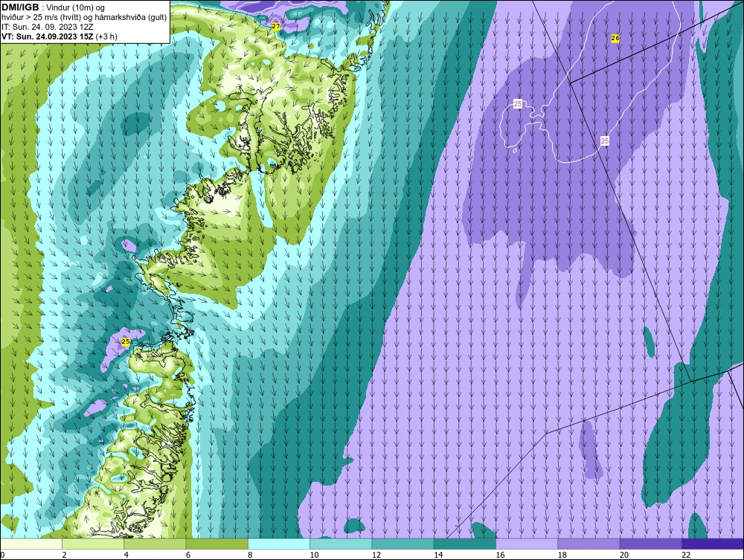Screen dimensions: 744x560
Task: Click the scale label "10"
Action: (x=314, y=555)
